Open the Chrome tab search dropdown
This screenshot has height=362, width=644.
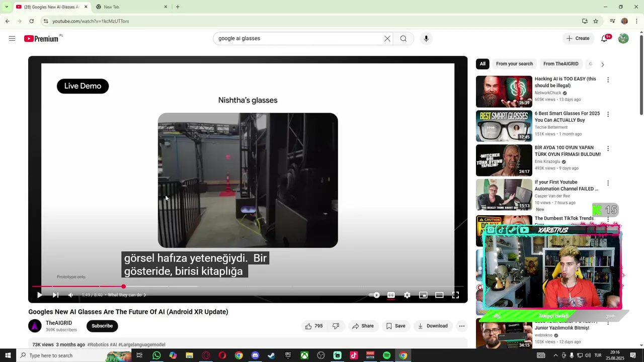[6, 7]
